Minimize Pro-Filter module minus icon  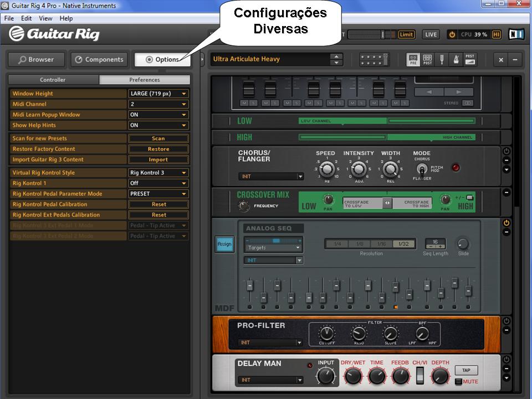point(506,330)
